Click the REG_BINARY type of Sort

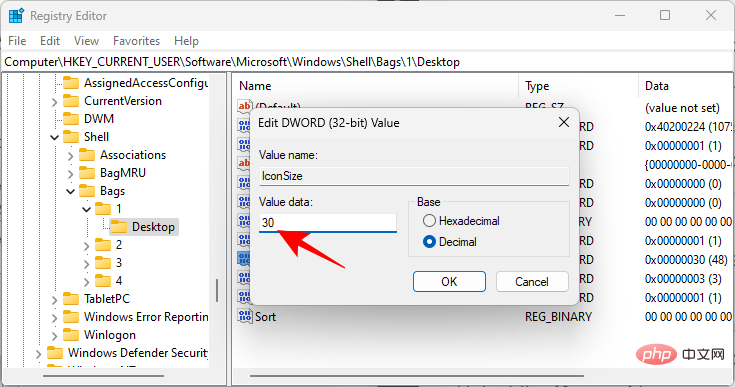558,317
